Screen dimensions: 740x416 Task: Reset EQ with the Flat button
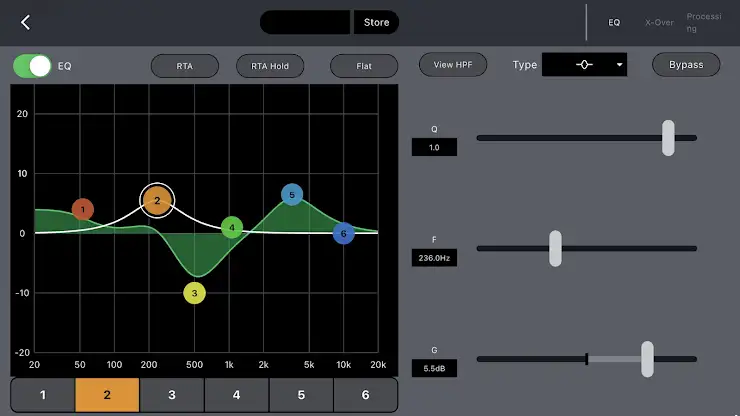pyautogui.click(x=364, y=66)
